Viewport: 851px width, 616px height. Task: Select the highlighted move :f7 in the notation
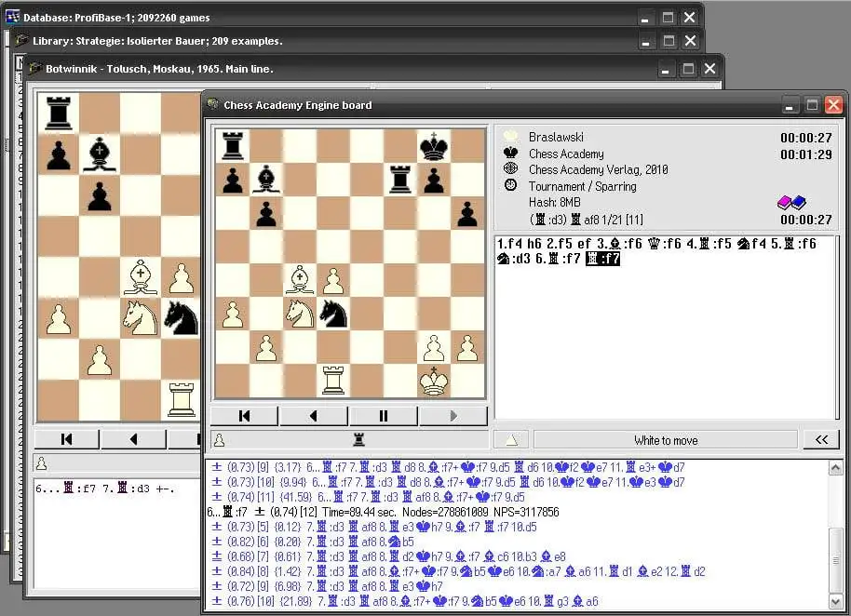point(604,259)
